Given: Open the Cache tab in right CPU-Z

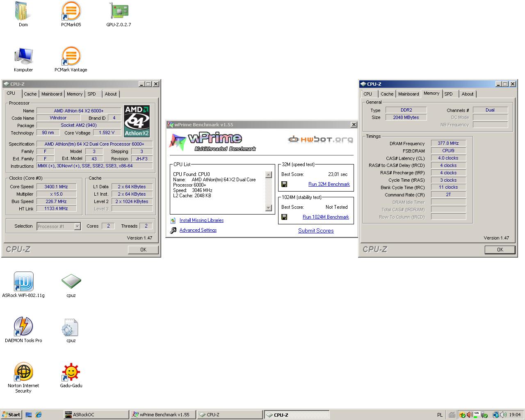Looking at the screenshot, I should [387, 94].
